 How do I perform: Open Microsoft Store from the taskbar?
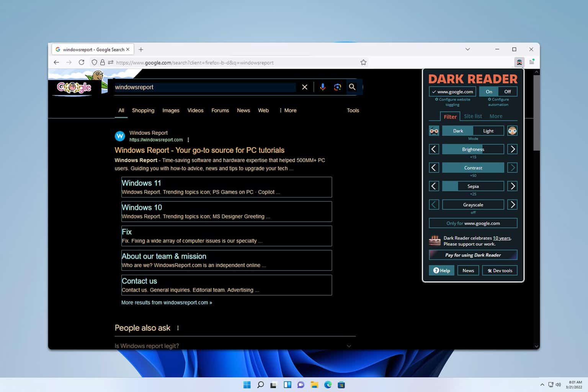pos(341,385)
